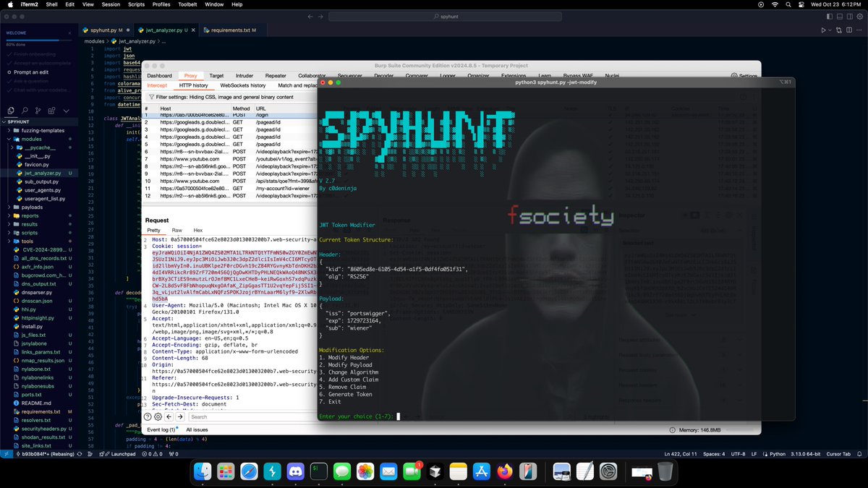
Task: Go to previous search match arrow in Burp
Action: 169,416
